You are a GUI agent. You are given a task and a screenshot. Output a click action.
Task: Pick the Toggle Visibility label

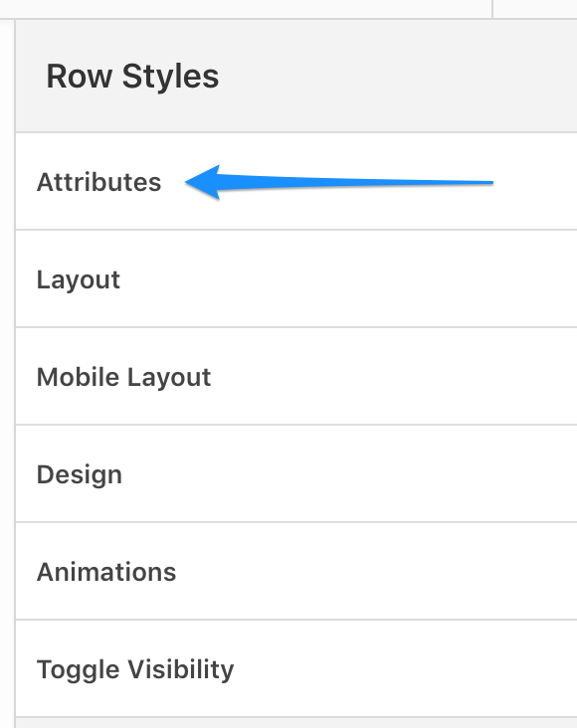pos(135,670)
